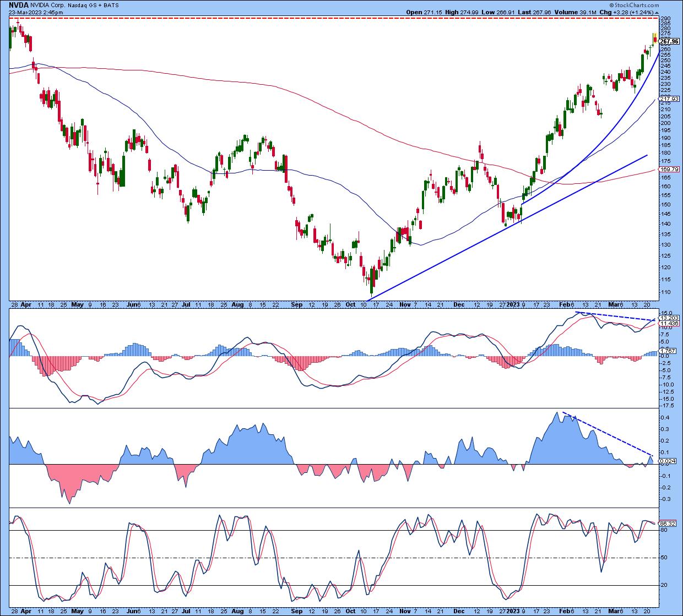Screen dimensions: 683x616
Task: Click the MACD histogram value tag 1.767
Action: (667, 351)
